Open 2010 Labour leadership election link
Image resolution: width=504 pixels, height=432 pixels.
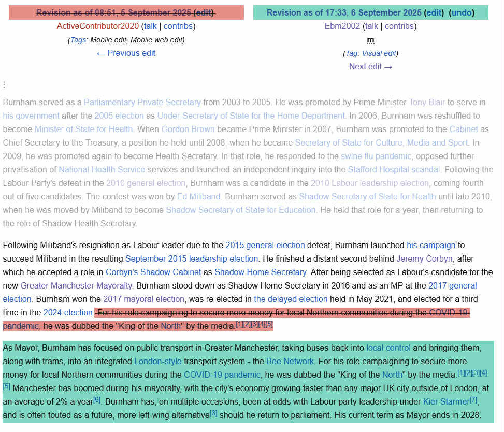coord(370,183)
